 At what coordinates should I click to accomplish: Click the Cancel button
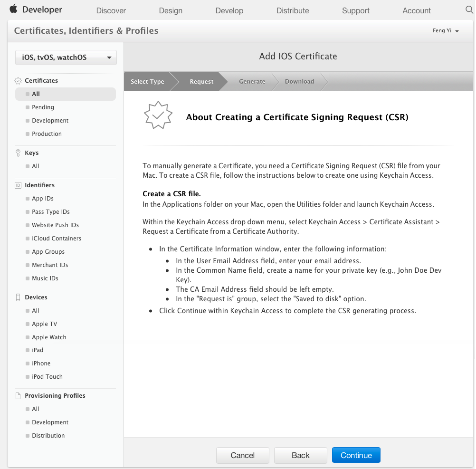coord(243,455)
